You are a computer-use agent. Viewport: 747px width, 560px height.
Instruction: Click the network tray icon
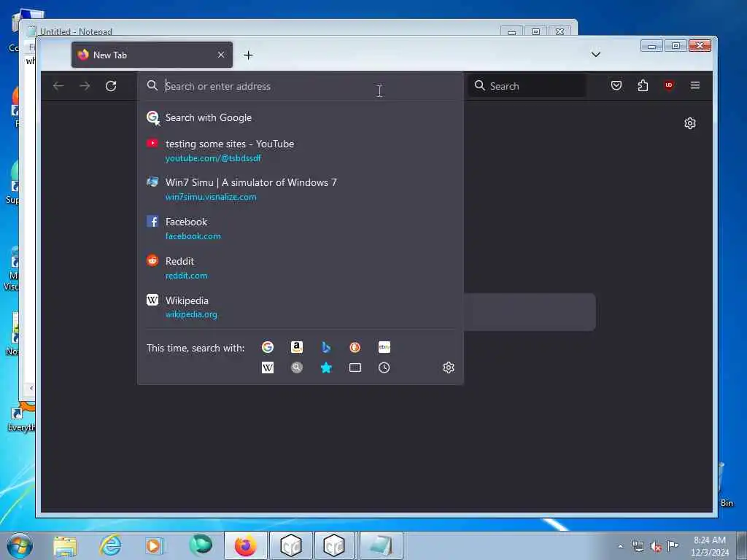pyautogui.click(x=638, y=547)
